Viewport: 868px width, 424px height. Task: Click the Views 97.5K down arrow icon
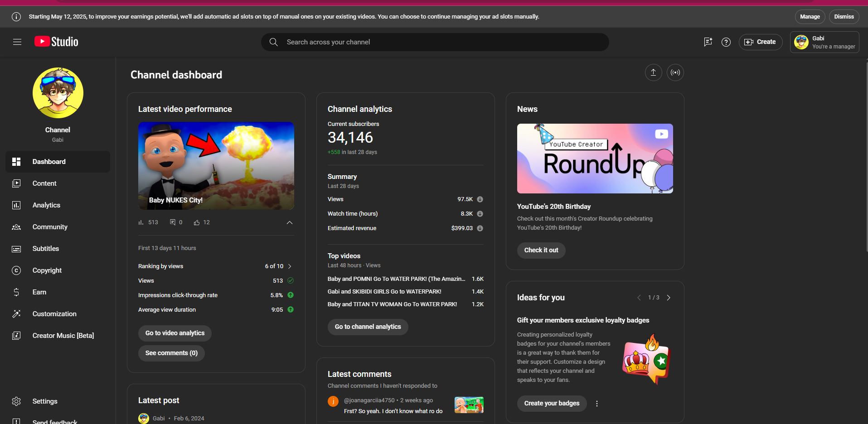[x=480, y=199]
